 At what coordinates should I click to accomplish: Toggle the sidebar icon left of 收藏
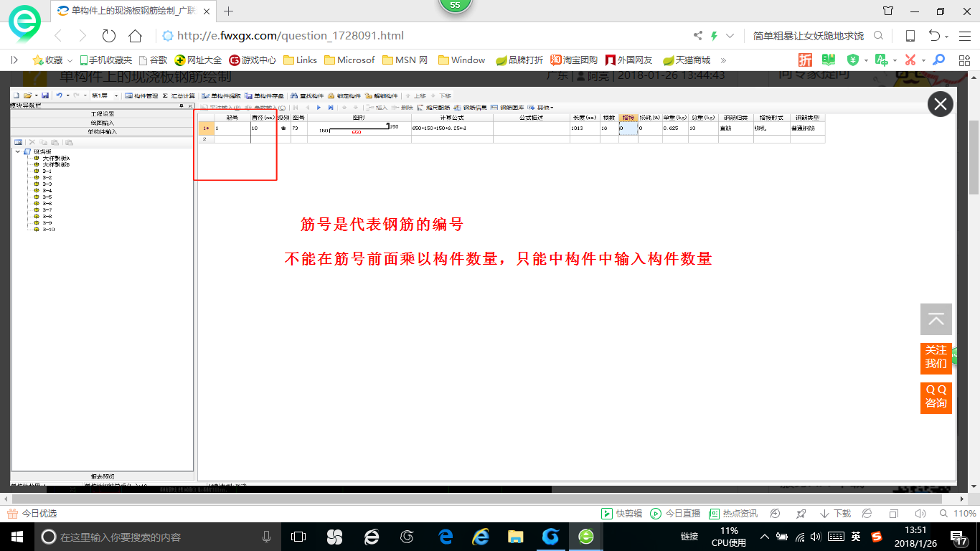tap(14, 60)
